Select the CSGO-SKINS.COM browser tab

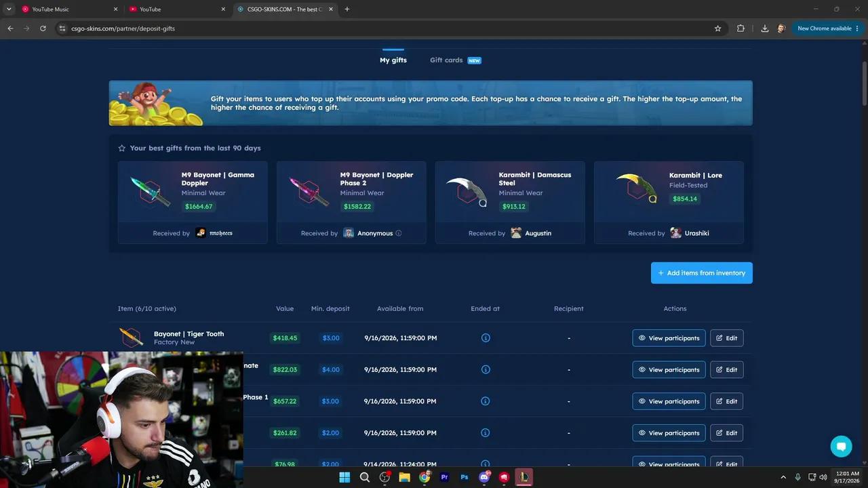pos(285,9)
